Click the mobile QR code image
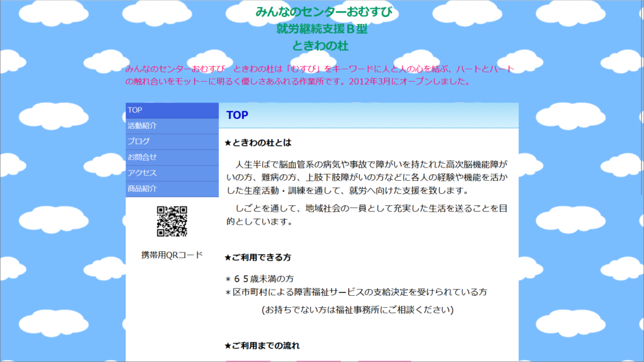This screenshot has height=362, width=644. (172, 222)
